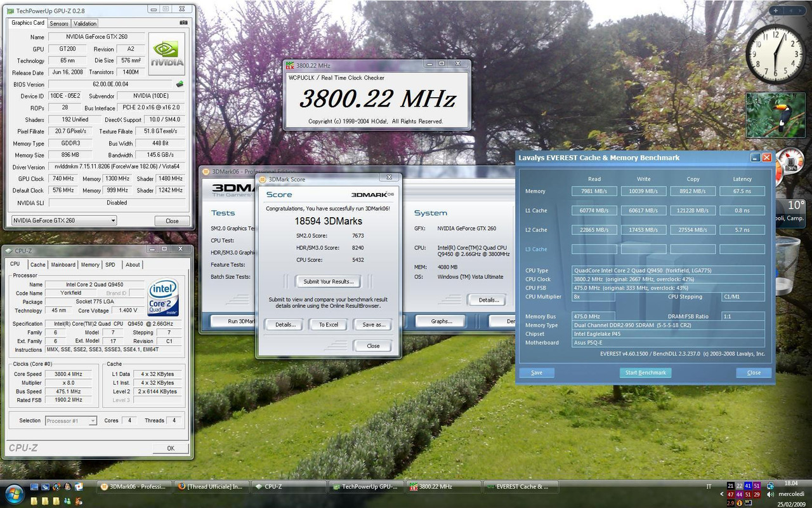Switch to 3800.22 MHz taskbar button
This screenshot has height=508, width=812.
point(443,486)
